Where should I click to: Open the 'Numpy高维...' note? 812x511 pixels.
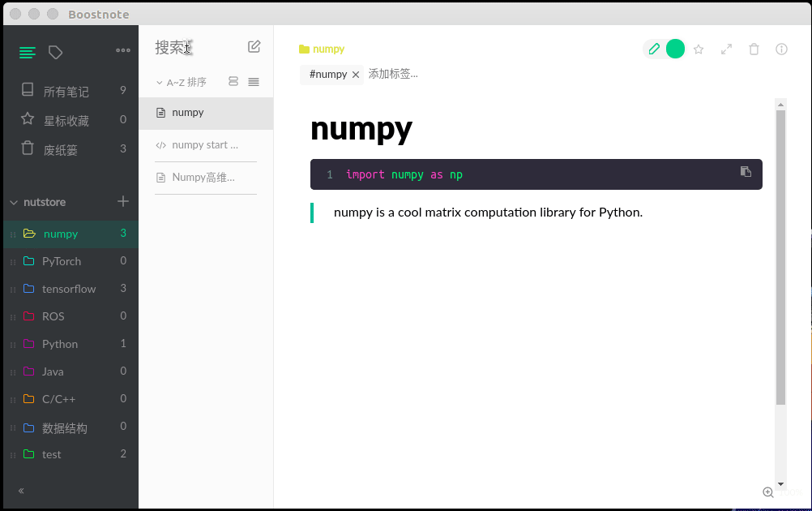[x=206, y=178]
